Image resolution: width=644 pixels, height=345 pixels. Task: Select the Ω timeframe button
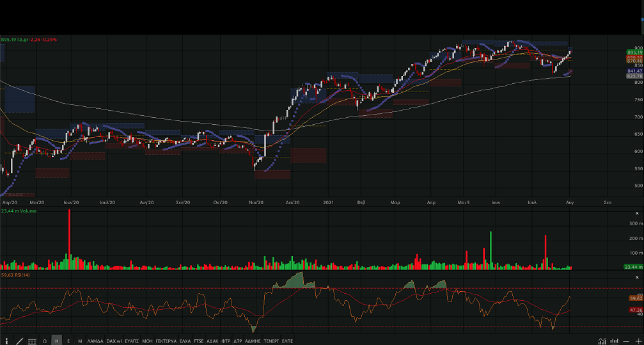pyautogui.click(x=45, y=341)
